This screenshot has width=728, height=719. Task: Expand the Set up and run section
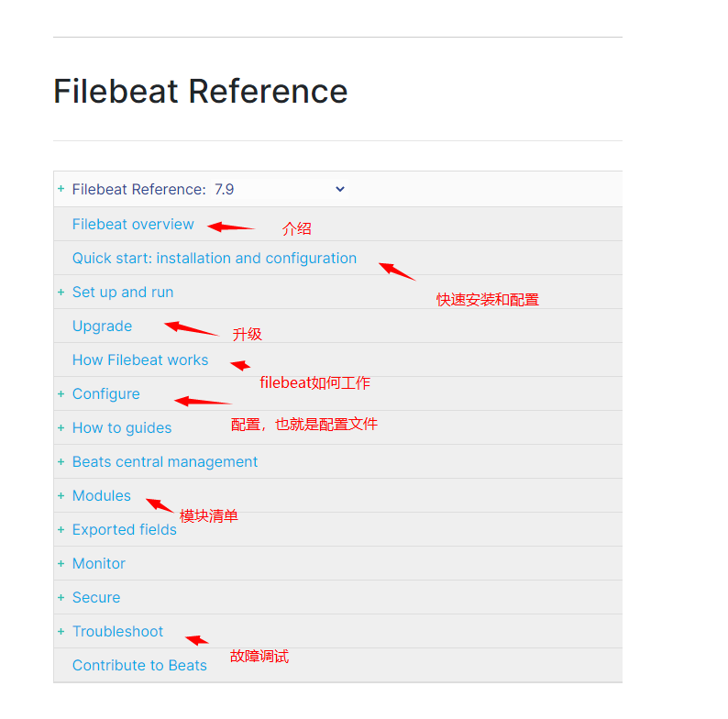tap(61, 292)
